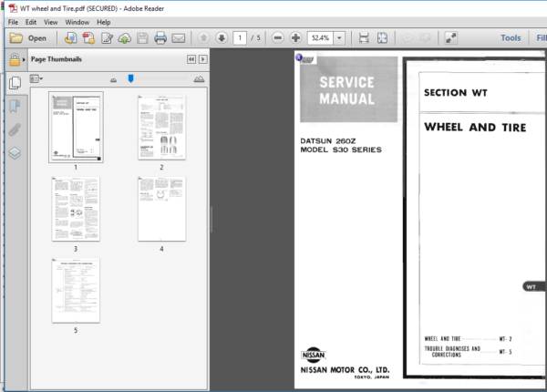
Task: Click 'DATSUN 260Z' text on cover page
Action: [328, 141]
